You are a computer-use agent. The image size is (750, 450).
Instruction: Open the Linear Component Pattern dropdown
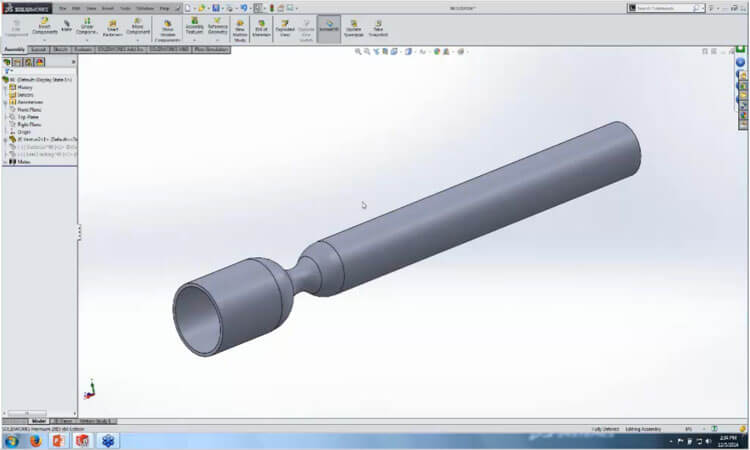pyautogui.click(x=88, y=40)
